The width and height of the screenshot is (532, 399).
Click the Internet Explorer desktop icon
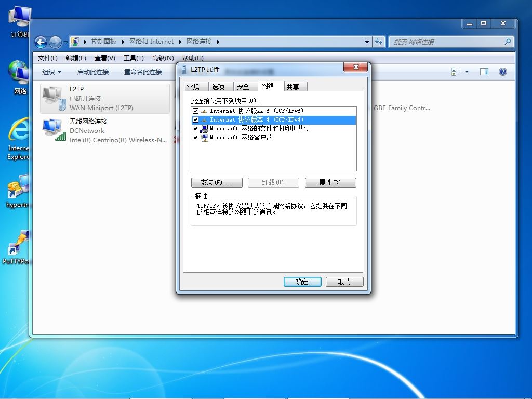tap(19, 139)
